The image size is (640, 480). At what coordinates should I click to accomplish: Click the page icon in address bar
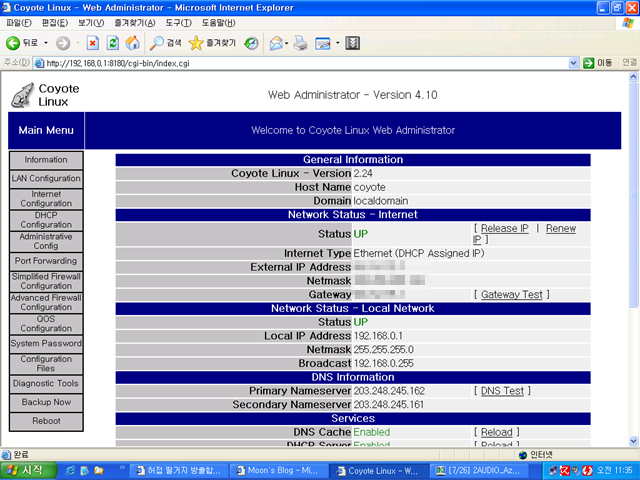[x=39, y=63]
